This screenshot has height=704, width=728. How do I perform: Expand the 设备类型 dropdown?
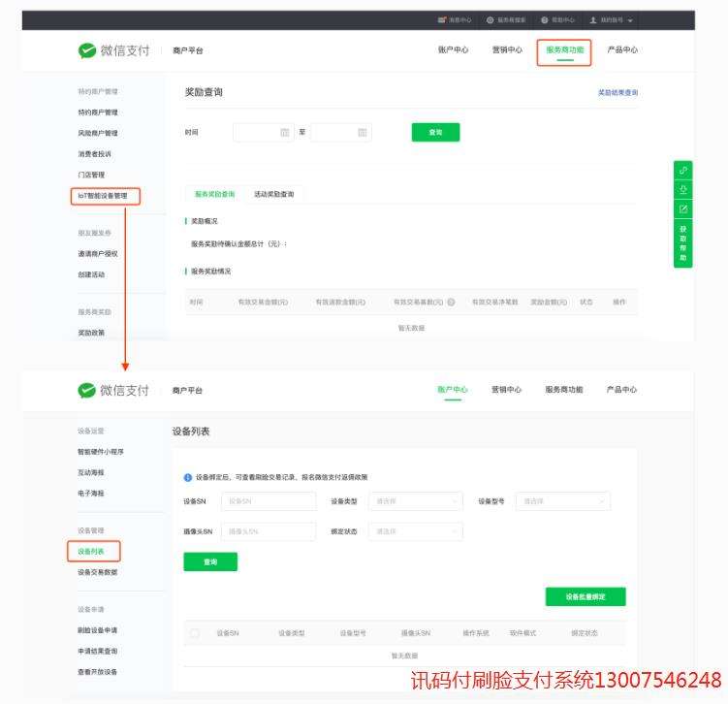[416, 501]
